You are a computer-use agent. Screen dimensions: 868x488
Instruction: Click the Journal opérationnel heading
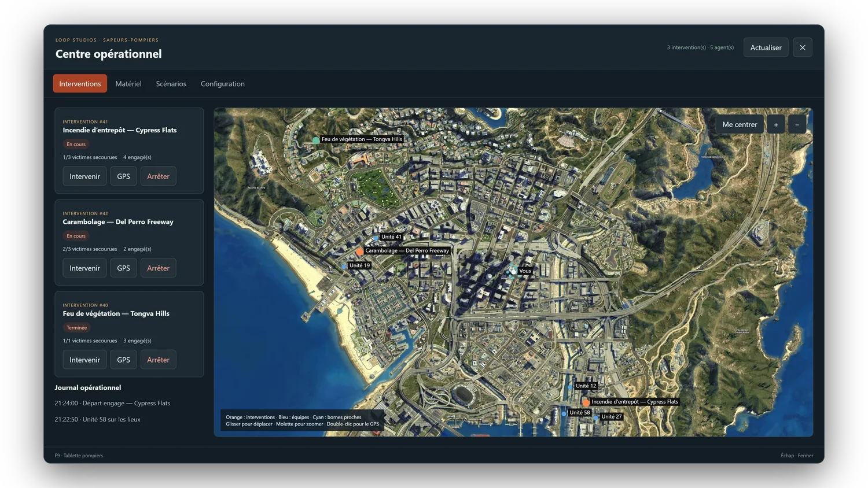pos(88,387)
